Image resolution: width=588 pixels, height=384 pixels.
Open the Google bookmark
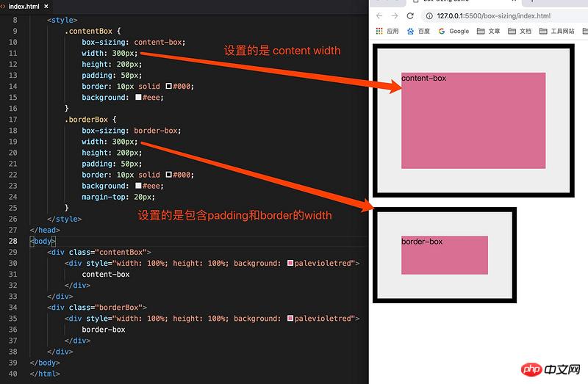point(453,32)
